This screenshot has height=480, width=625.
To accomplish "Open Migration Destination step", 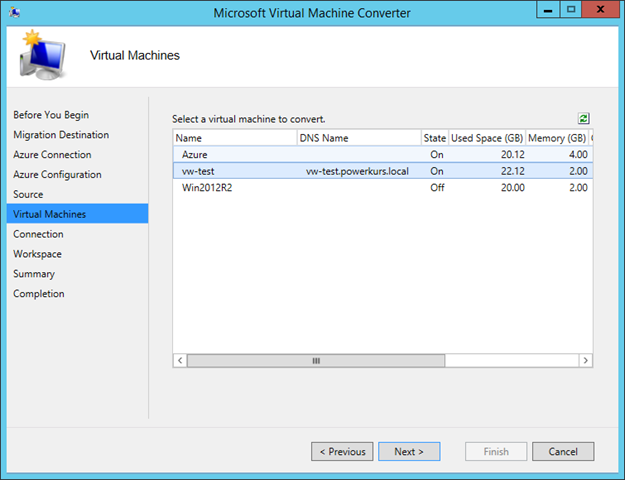I will [61, 135].
